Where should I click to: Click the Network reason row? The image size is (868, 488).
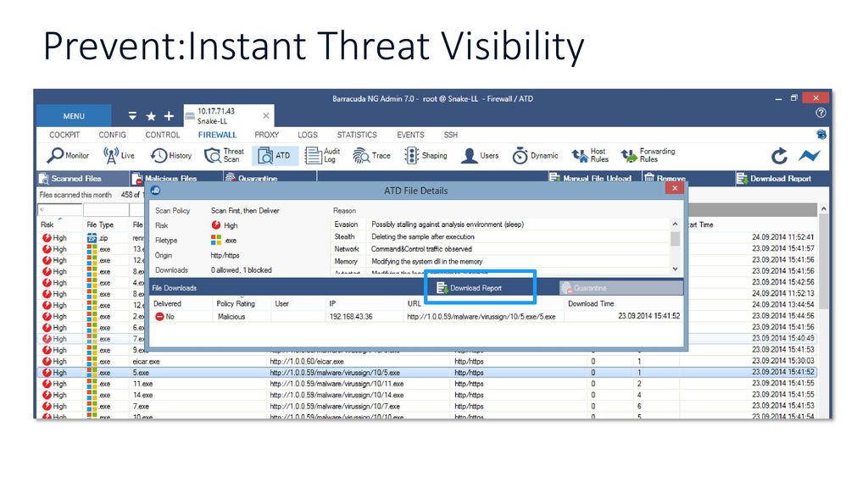(x=501, y=249)
